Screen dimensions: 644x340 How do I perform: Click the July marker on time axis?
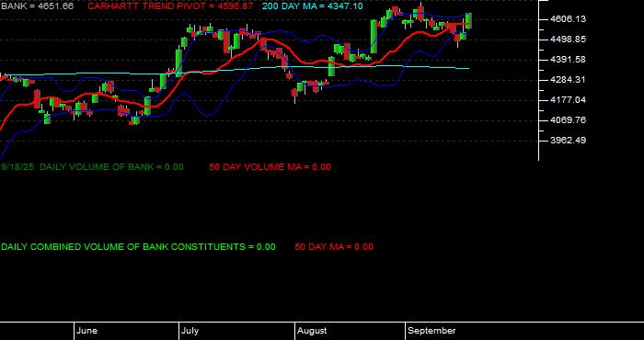click(190, 331)
